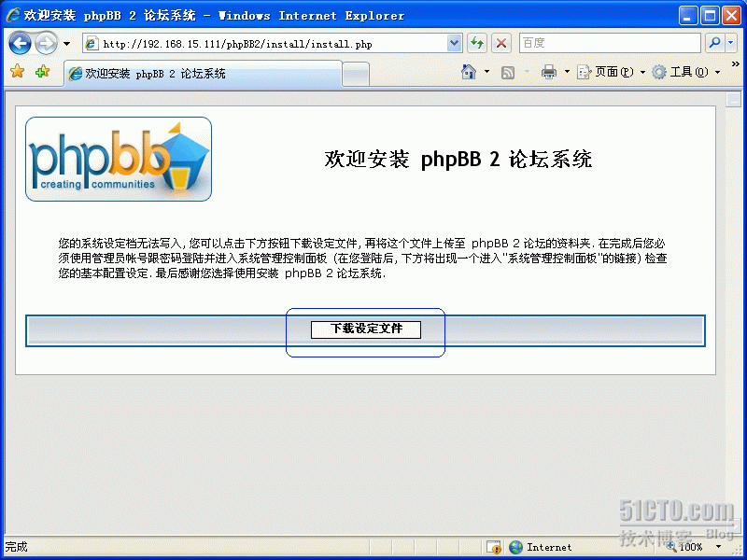Click the Add to Favorites star-plus icon

pyautogui.click(x=42, y=72)
